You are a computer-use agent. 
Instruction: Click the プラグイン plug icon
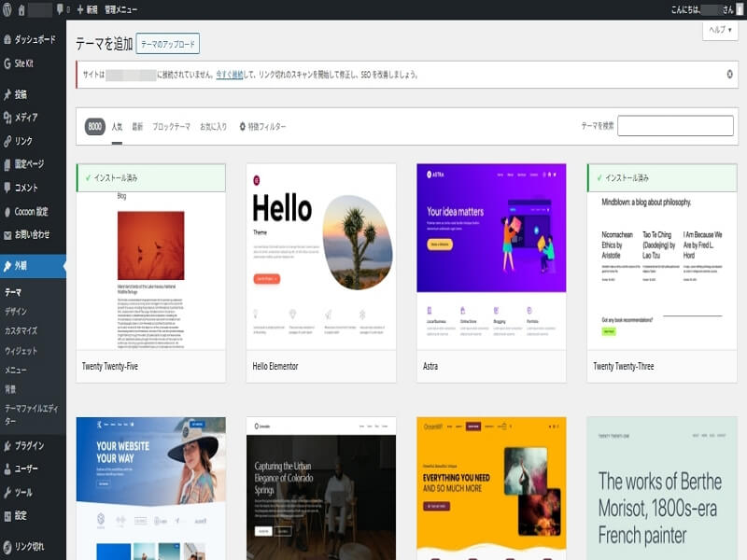point(8,445)
